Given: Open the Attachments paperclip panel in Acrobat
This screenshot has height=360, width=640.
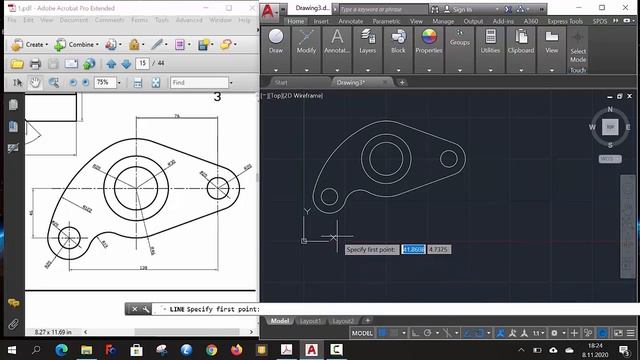Looking at the screenshot, I should (x=13, y=324).
